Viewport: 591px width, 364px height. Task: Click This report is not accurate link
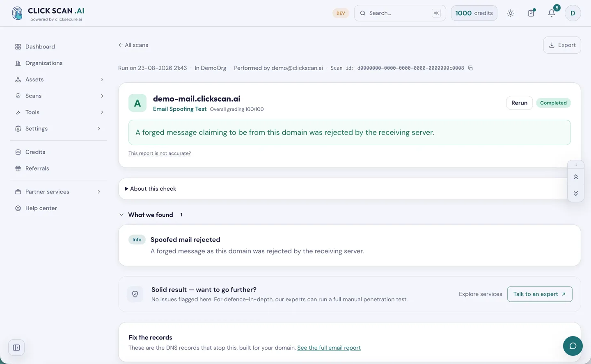tap(160, 153)
